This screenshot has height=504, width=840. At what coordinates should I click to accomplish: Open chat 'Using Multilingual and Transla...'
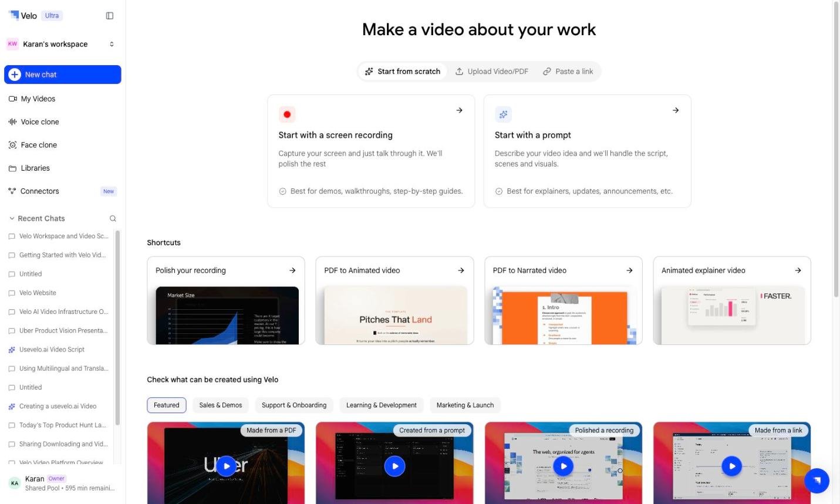tap(59, 368)
